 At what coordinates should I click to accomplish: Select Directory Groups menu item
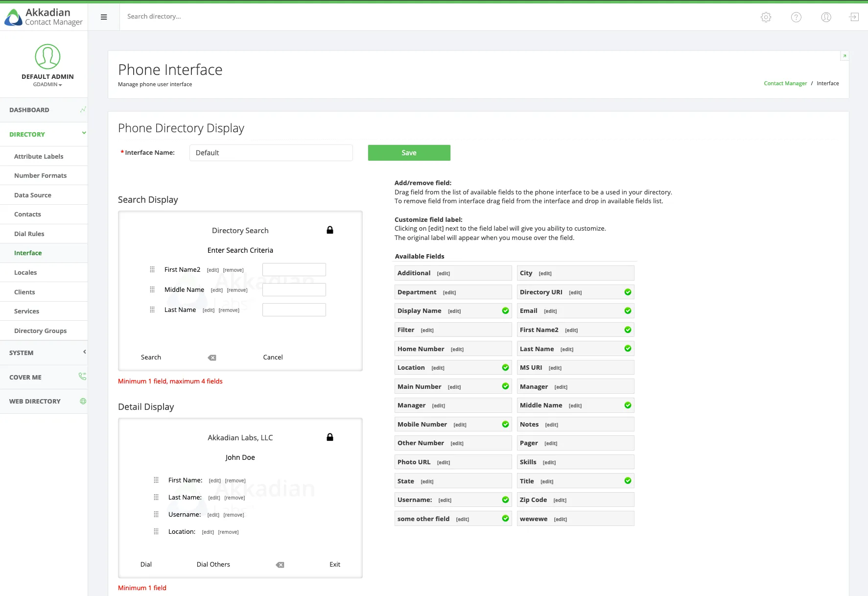pos(40,331)
